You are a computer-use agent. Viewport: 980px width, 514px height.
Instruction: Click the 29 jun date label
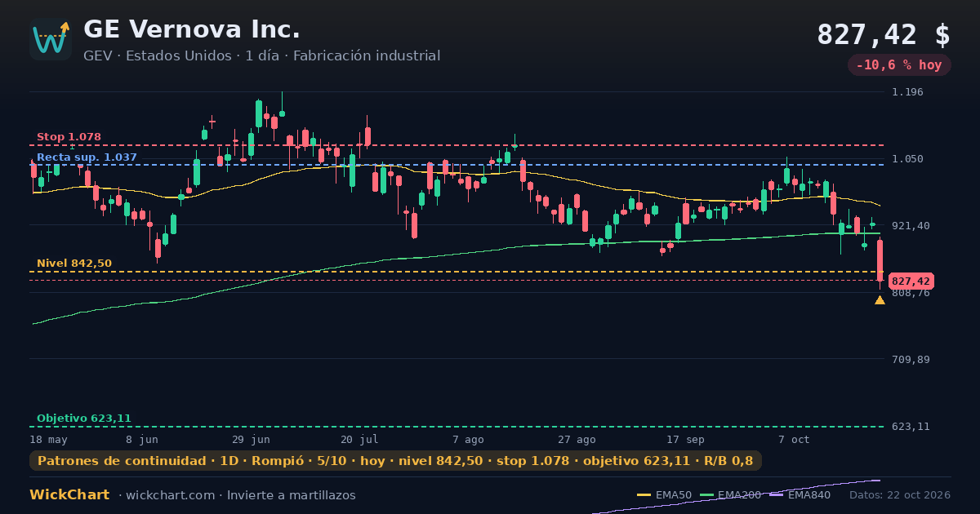click(x=250, y=440)
